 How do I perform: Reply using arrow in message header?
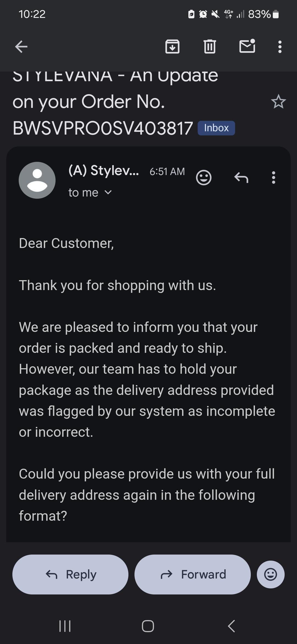point(241,178)
